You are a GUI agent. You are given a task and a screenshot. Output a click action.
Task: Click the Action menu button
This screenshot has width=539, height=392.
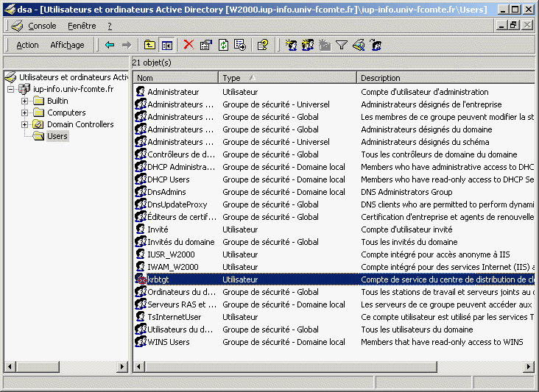coord(27,45)
